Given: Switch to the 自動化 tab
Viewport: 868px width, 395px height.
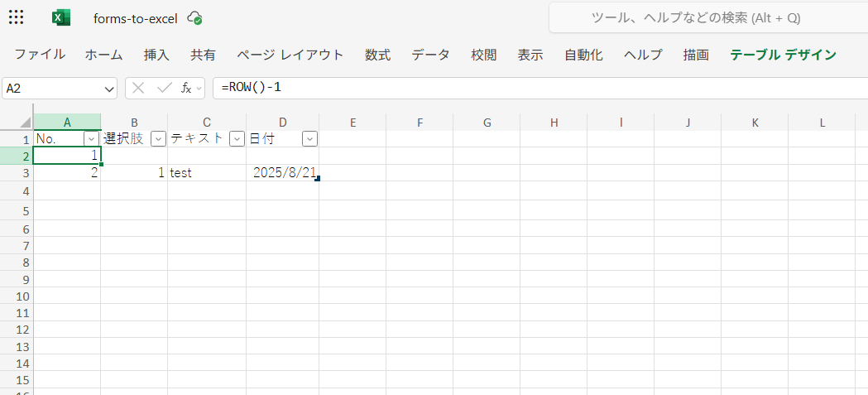Looking at the screenshot, I should [x=583, y=55].
